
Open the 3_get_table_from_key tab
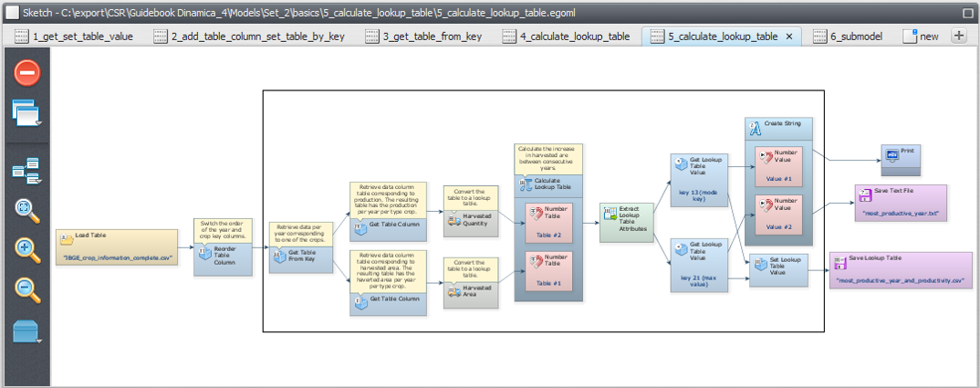click(x=422, y=37)
